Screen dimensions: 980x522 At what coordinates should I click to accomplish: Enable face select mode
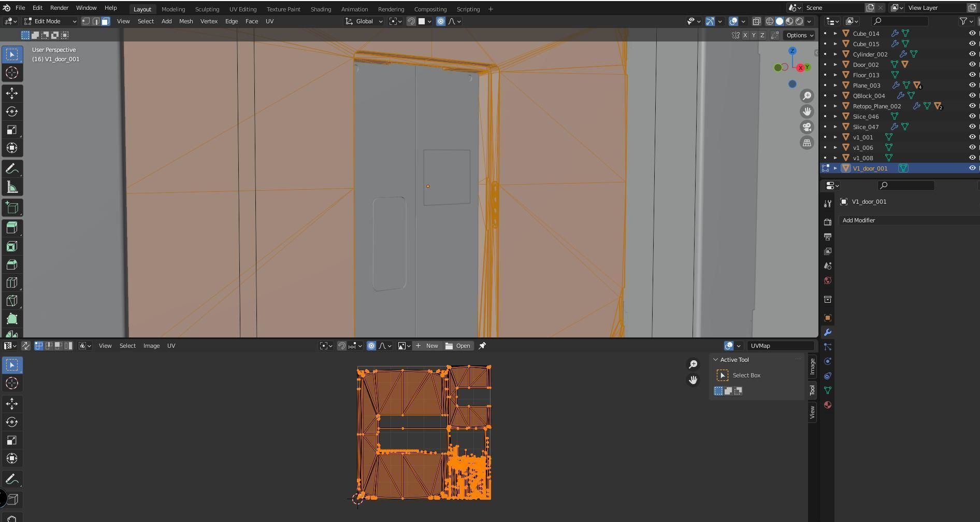click(x=106, y=21)
